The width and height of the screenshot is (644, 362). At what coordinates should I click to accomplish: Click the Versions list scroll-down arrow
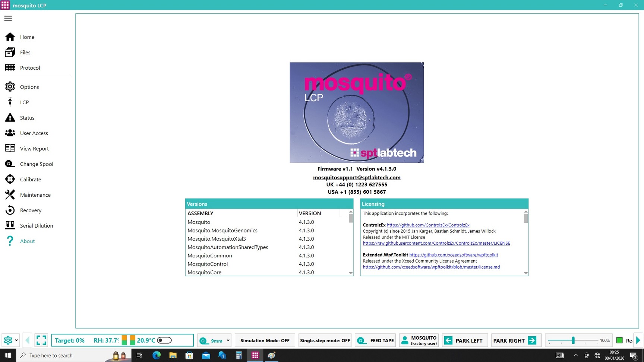pyautogui.click(x=351, y=273)
